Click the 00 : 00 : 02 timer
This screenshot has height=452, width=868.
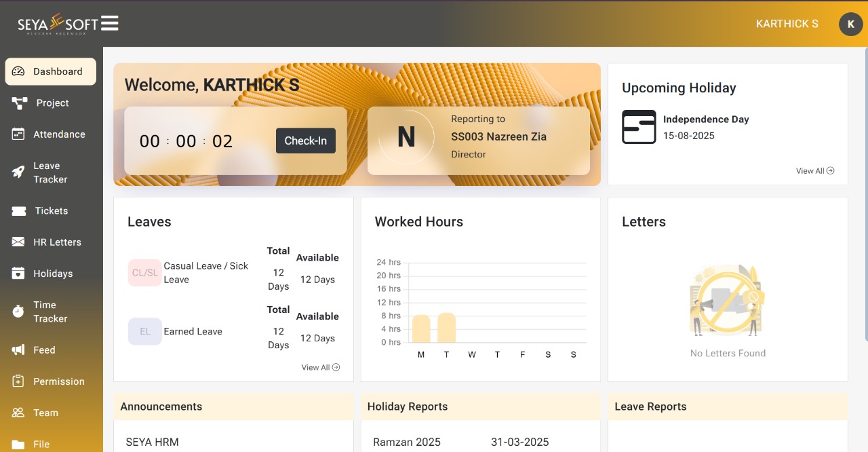point(186,141)
